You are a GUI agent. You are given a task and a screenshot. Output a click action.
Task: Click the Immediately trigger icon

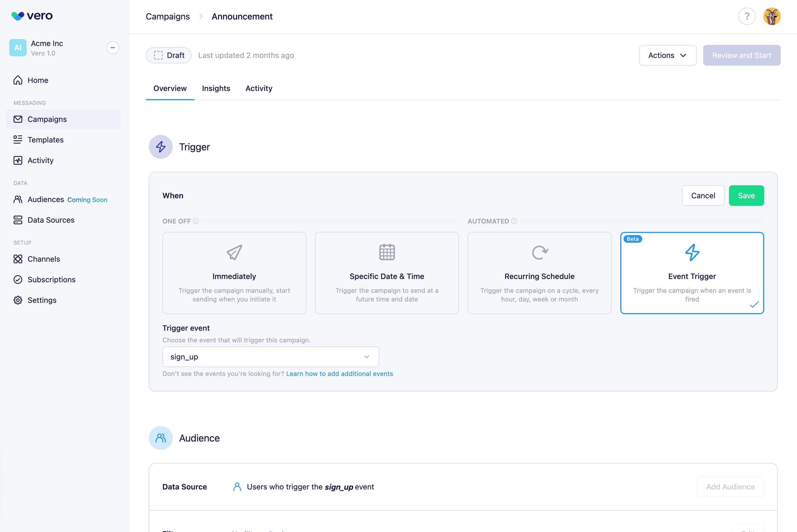coord(234,252)
